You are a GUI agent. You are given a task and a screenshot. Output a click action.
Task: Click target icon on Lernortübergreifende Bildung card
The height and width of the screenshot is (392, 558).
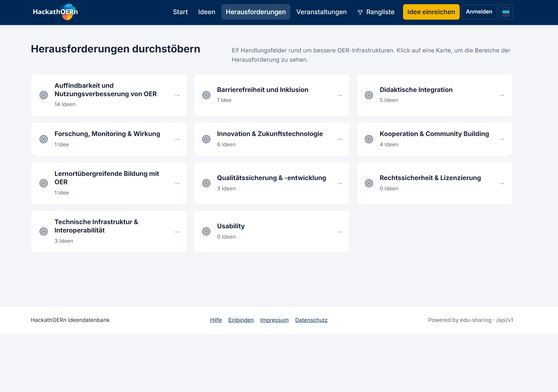pyautogui.click(x=44, y=183)
